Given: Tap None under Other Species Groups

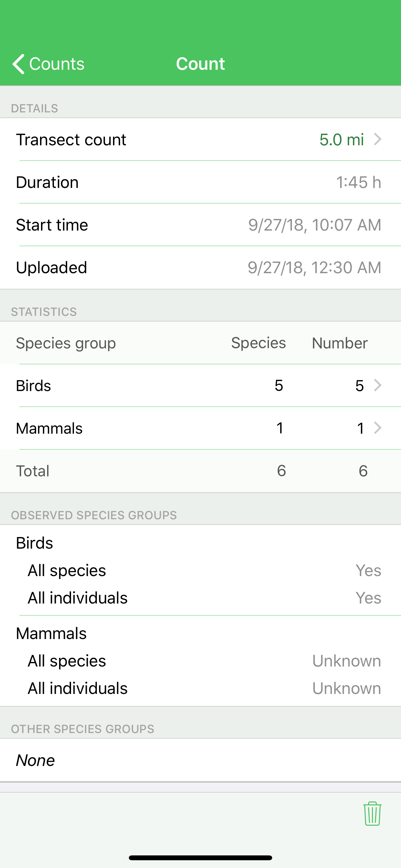Looking at the screenshot, I should (x=36, y=760).
